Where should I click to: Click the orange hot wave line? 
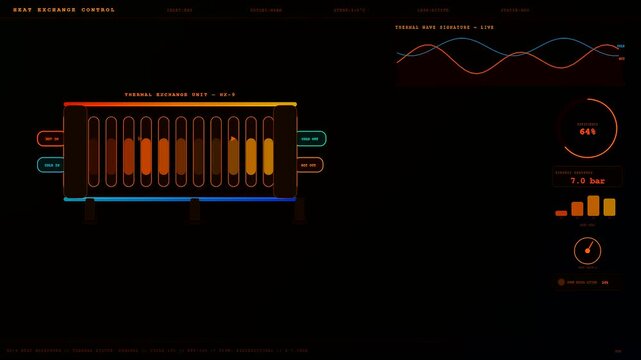(476, 73)
